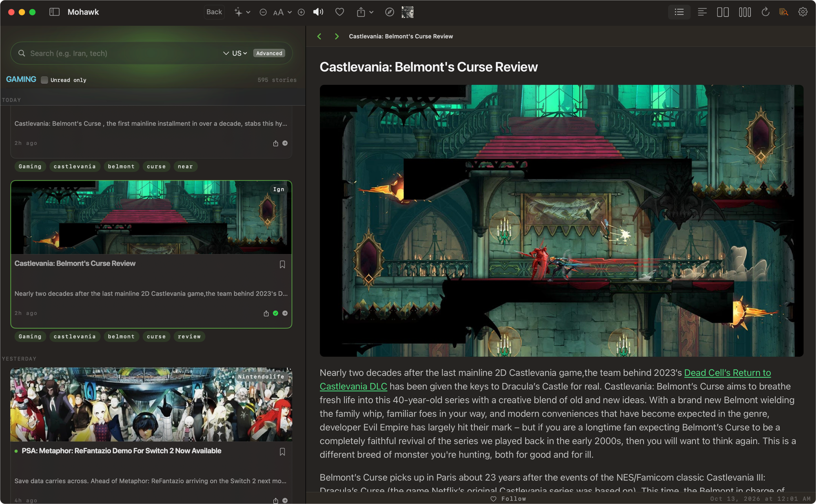816x504 pixels.
Task: Favorite article with heart toolbar icon
Action: (x=339, y=12)
